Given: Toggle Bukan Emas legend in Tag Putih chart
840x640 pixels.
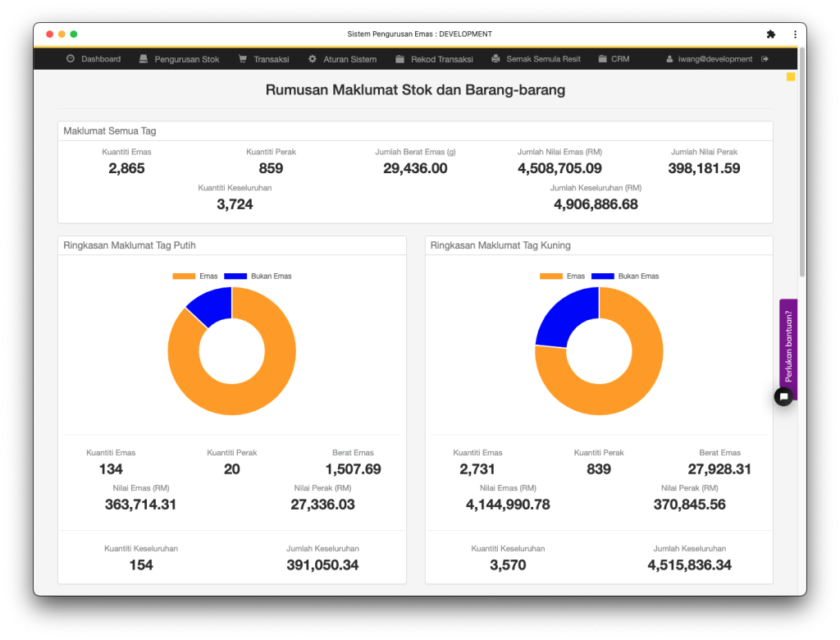Looking at the screenshot, I should [258, 277].
